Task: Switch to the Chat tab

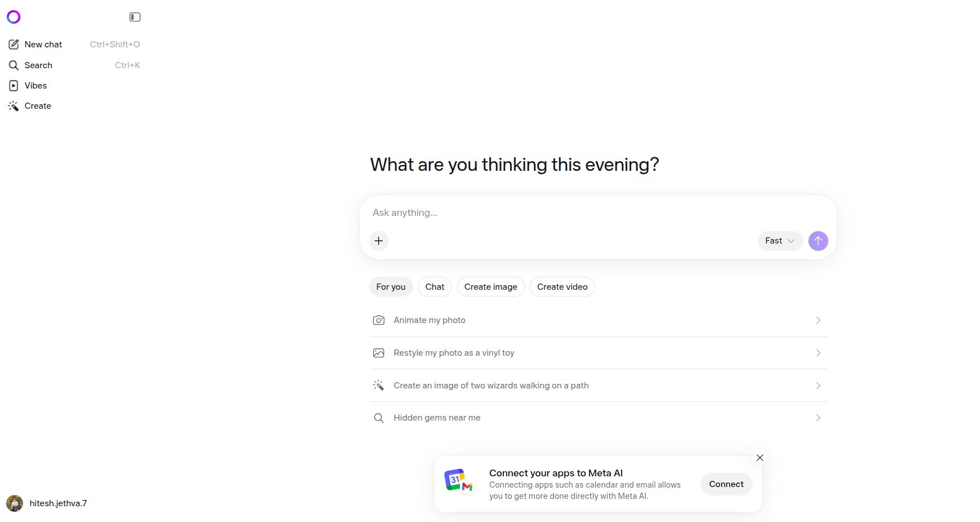Action: tap(434, 287)
